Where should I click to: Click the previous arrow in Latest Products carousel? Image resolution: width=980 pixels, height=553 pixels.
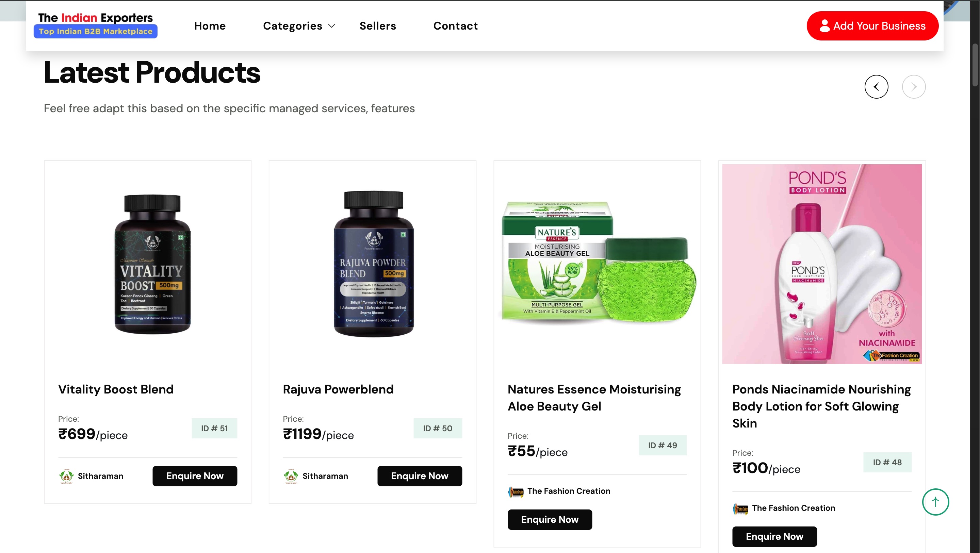point(876,87)
